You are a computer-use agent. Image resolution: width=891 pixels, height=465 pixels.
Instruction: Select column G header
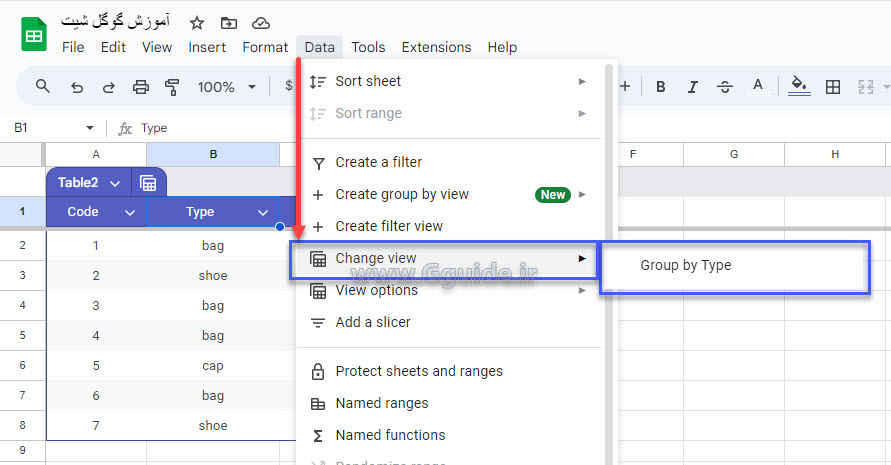[734, 154]
